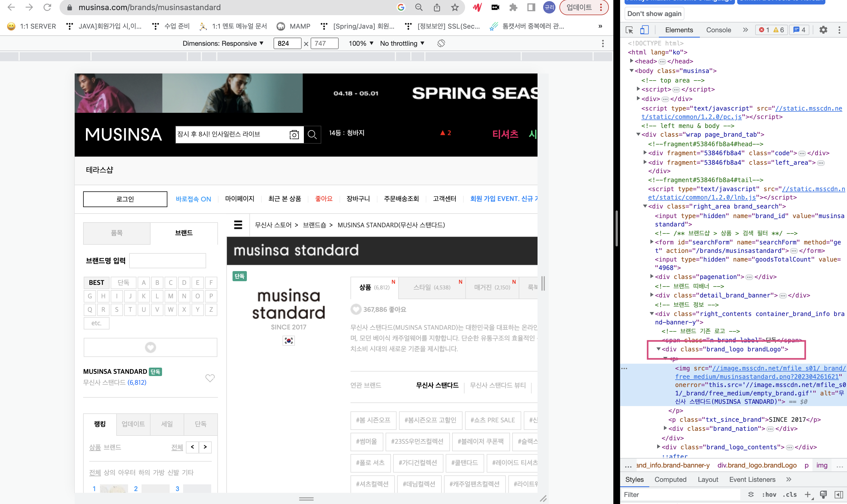Select the 세일 ranking tab
Image resolution: width=847 pixels, height=504 pixels.
tap(167, 424)
